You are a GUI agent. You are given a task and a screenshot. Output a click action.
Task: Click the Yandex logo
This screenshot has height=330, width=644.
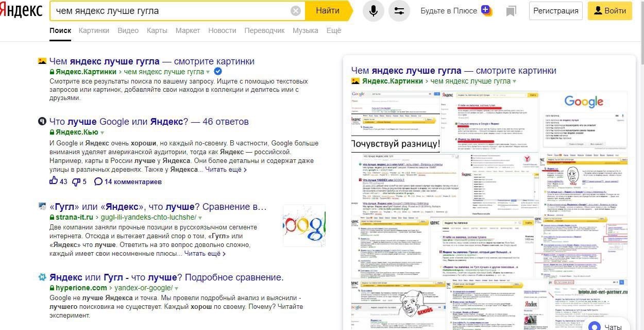click(21, 10)
